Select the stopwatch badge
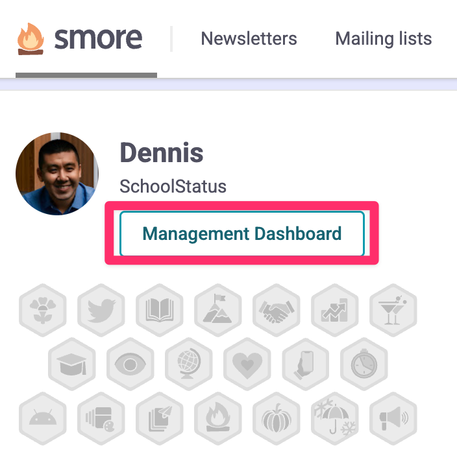 coord(364,364)
